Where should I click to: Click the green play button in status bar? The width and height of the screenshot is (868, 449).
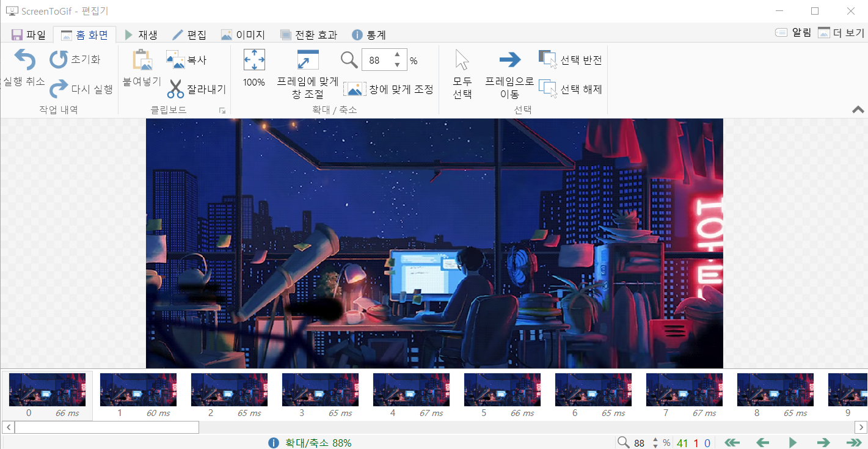793,443
